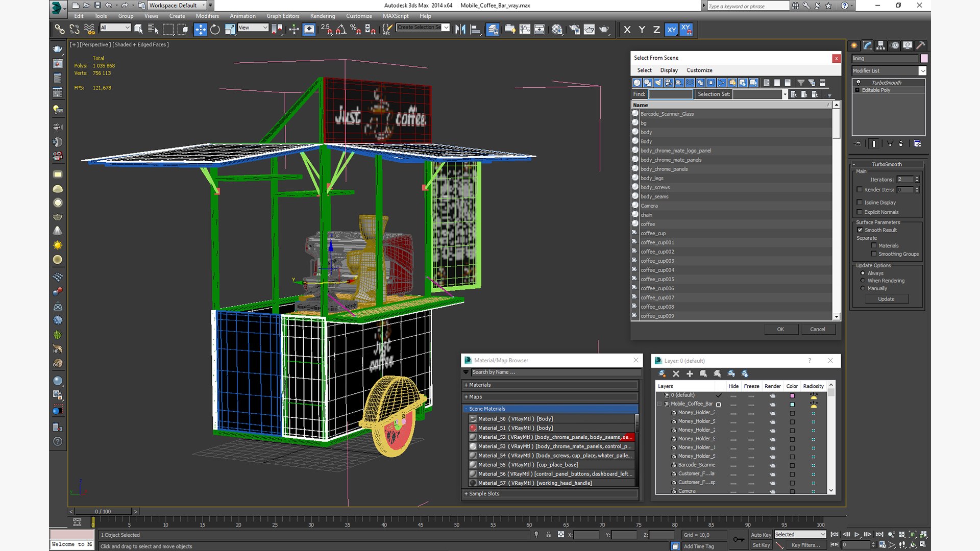This screenshot has width=980, height=551.
Task: Select the Move tool in main toolbar
Action: [201, 30]
